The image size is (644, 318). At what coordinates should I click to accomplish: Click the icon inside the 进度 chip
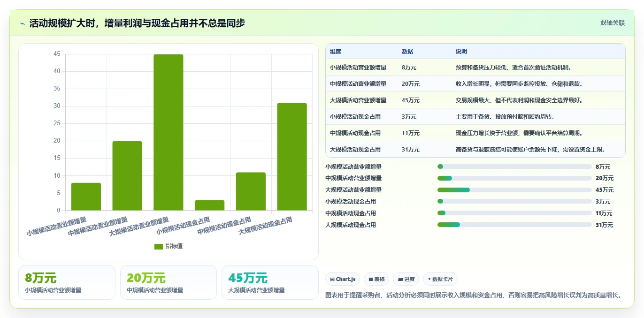pos(400,279)
